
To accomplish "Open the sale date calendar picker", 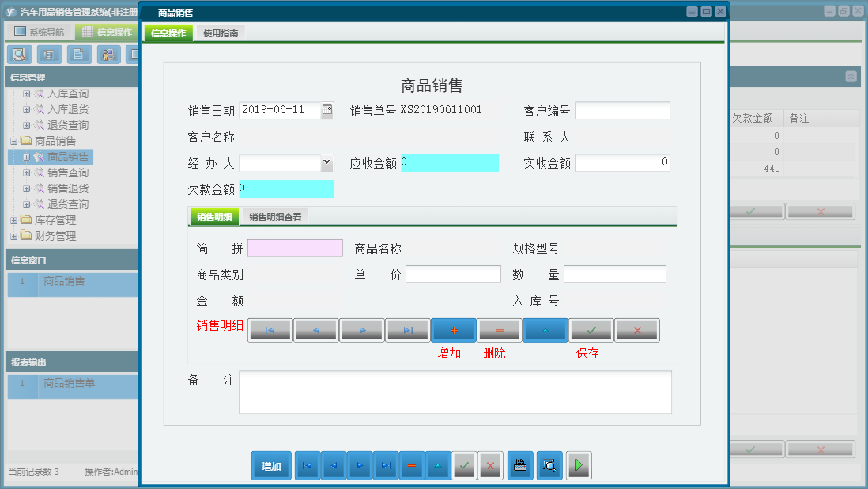I will [x=327, y=110].
